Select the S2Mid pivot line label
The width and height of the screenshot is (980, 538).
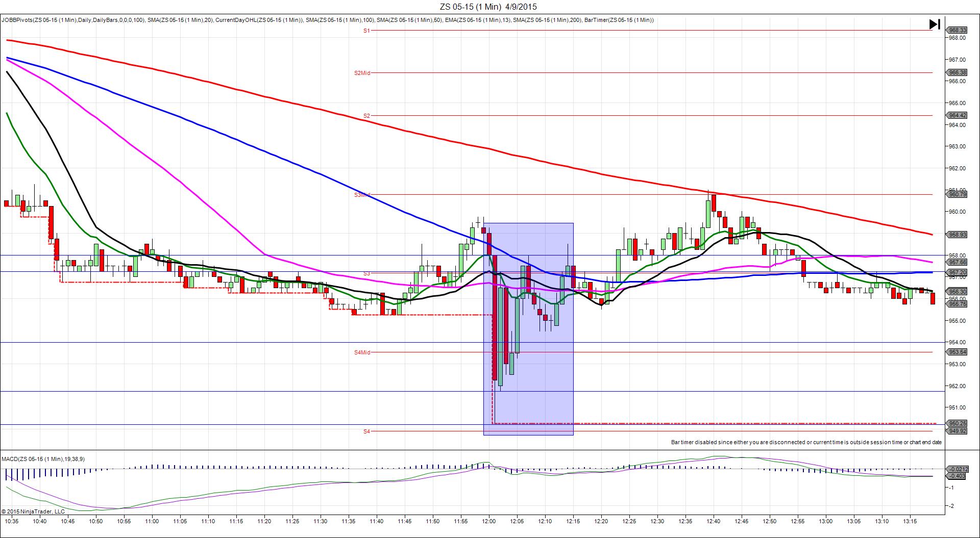(362, 73)
